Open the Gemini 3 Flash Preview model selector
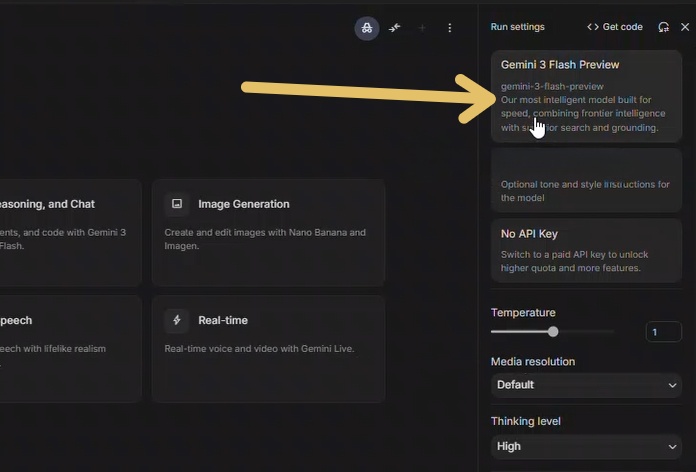 586,96
